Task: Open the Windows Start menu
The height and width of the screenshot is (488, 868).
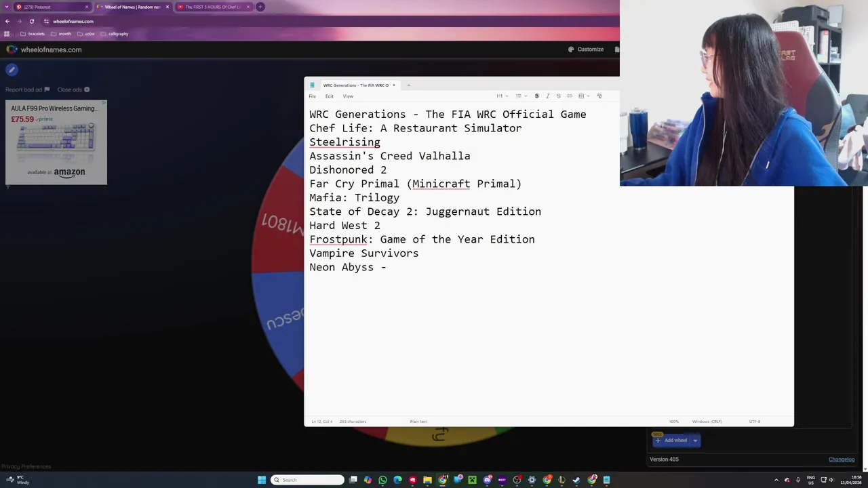Action: coord(262,480)
